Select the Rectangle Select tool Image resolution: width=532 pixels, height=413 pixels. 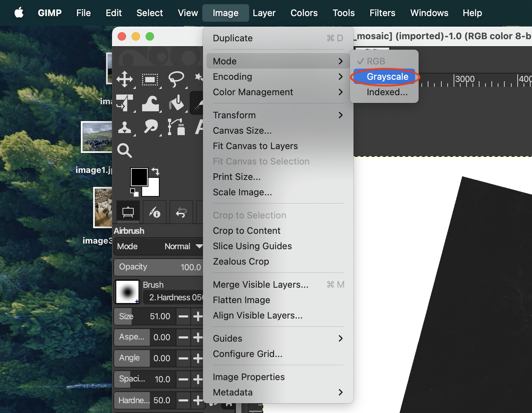click(150, 79)
